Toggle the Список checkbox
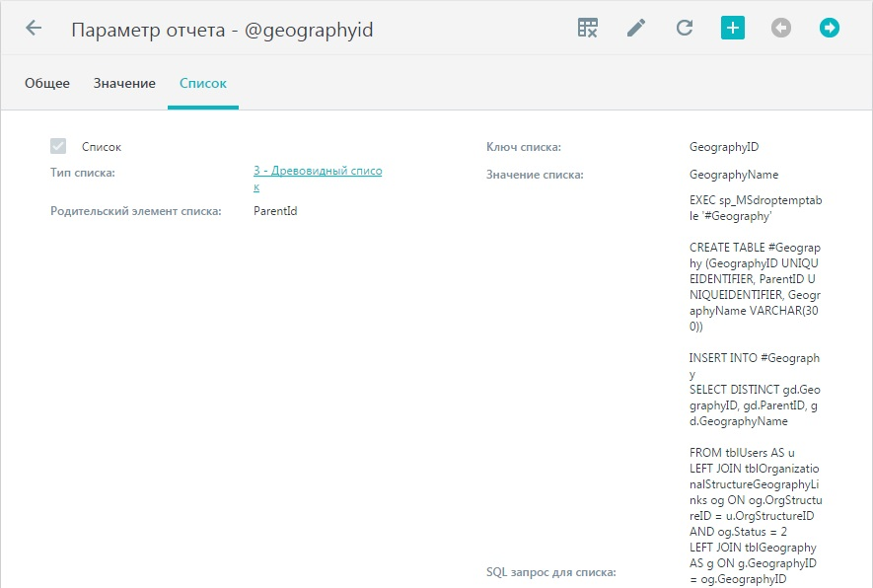873x588 pixels. tap(58, 146)
